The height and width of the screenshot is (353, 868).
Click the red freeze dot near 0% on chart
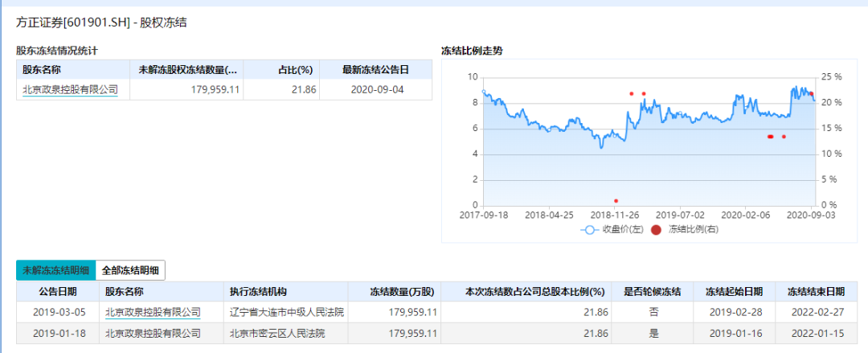(x=616, y=201)
